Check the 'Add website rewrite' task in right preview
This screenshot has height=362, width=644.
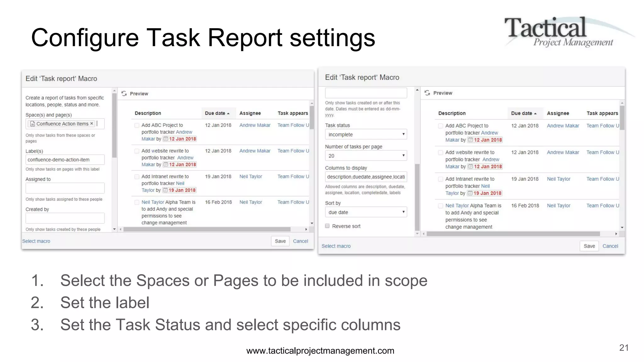point(441,153)
